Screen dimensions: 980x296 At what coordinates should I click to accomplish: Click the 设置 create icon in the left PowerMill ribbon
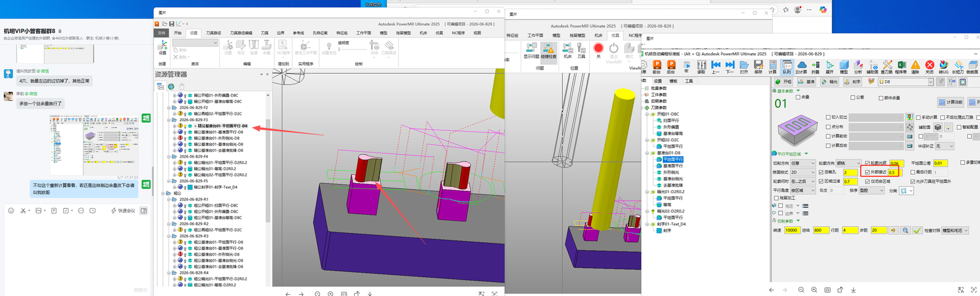coord(162,48)
